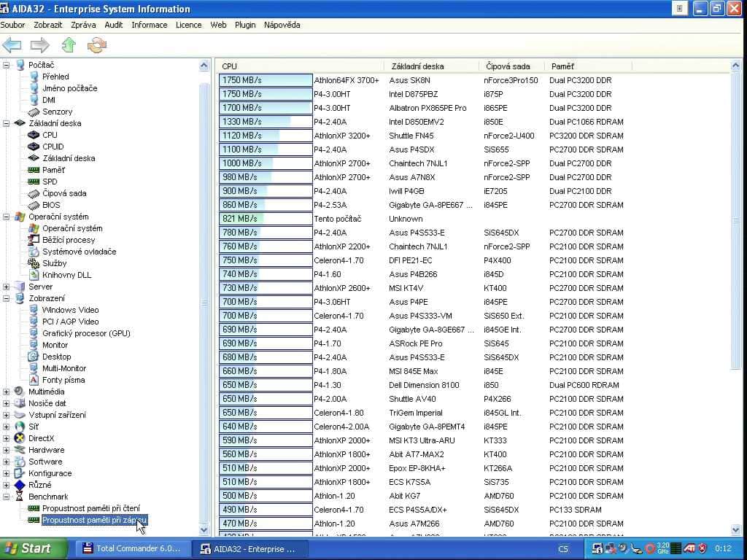Sort by the Čipová sada column header

pos(511,66)
